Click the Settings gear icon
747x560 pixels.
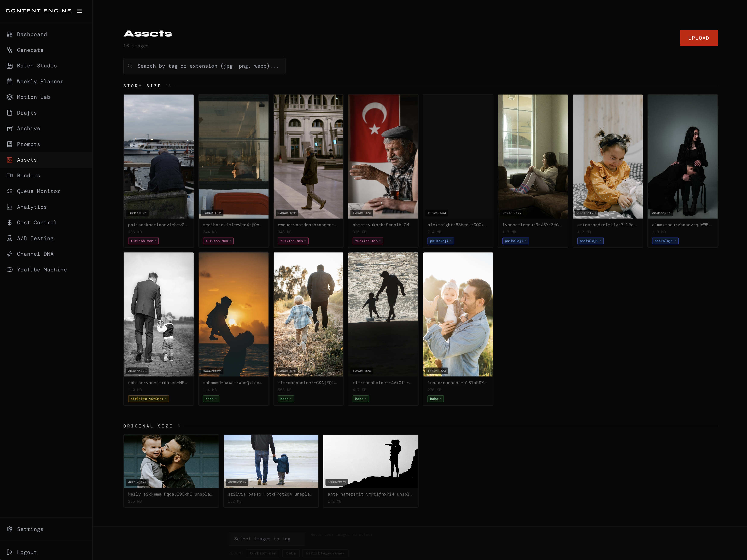pos(9,529)
